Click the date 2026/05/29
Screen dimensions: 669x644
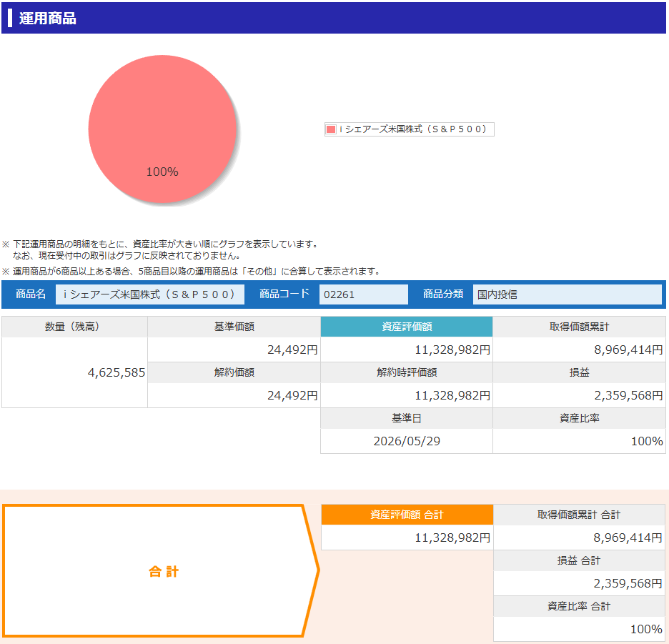click(407, 441)
